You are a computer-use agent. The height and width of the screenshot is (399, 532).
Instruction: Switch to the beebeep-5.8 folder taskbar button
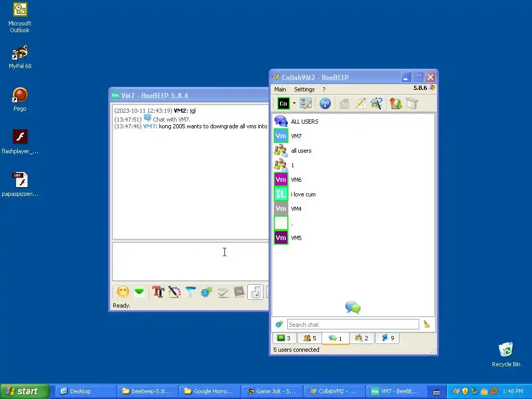coord(147,391)
